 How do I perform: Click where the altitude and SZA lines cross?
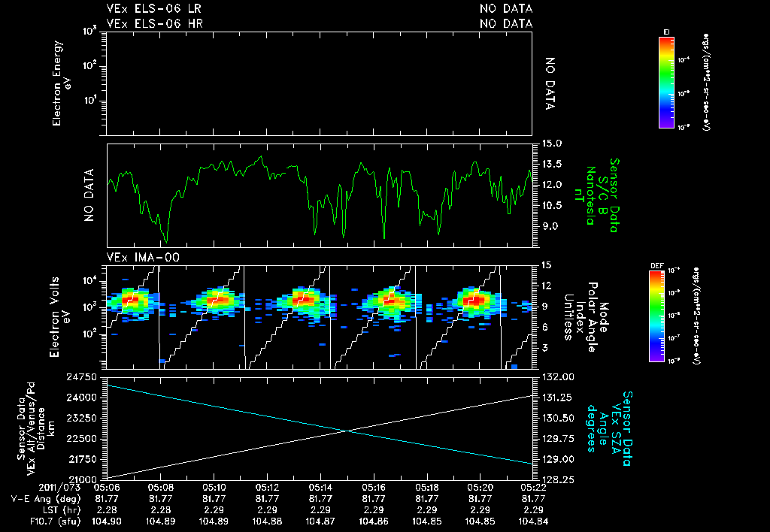click(x=347, y=431)
